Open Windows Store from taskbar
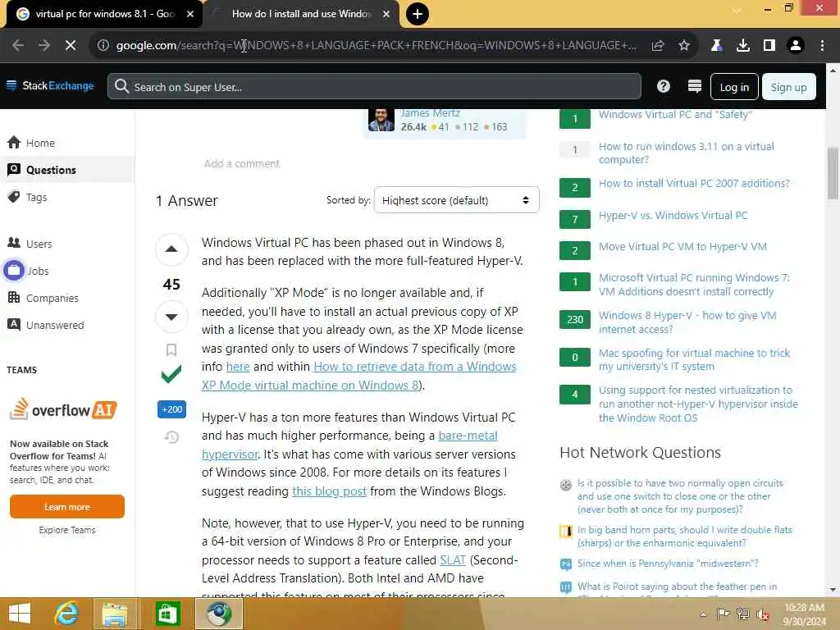Image resolution: width=840 pixels, height=630 pixels. pos(167,614)
